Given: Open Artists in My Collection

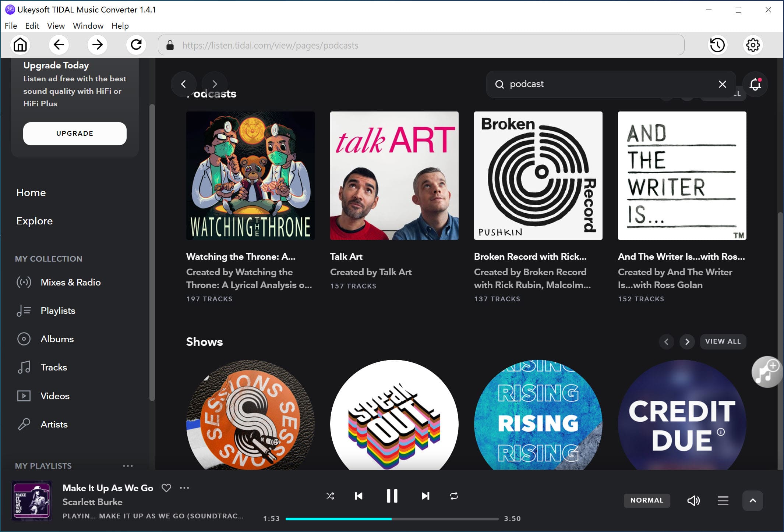Looking at the screenshot, I should (x=42, y=424).
